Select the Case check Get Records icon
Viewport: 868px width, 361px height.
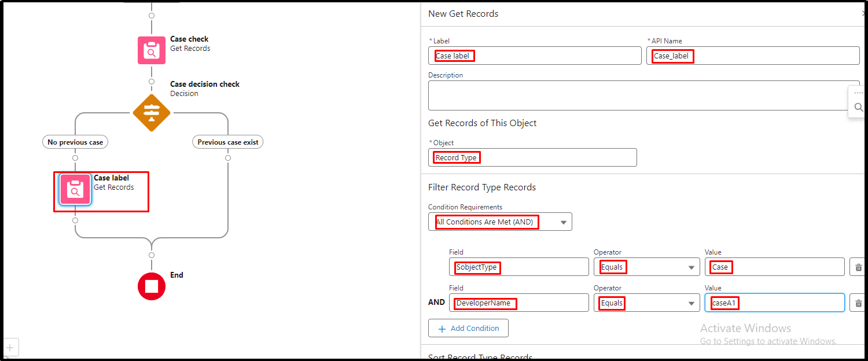point(152,50)
